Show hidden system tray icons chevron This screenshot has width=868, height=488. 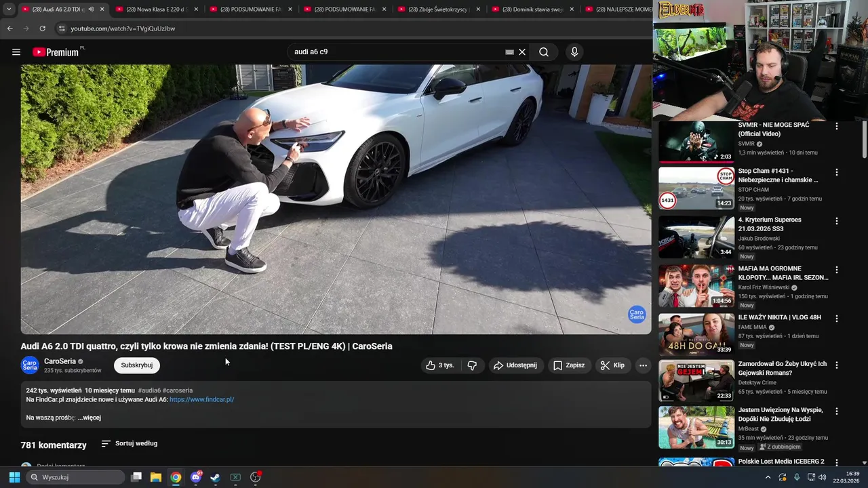point(768,477)
